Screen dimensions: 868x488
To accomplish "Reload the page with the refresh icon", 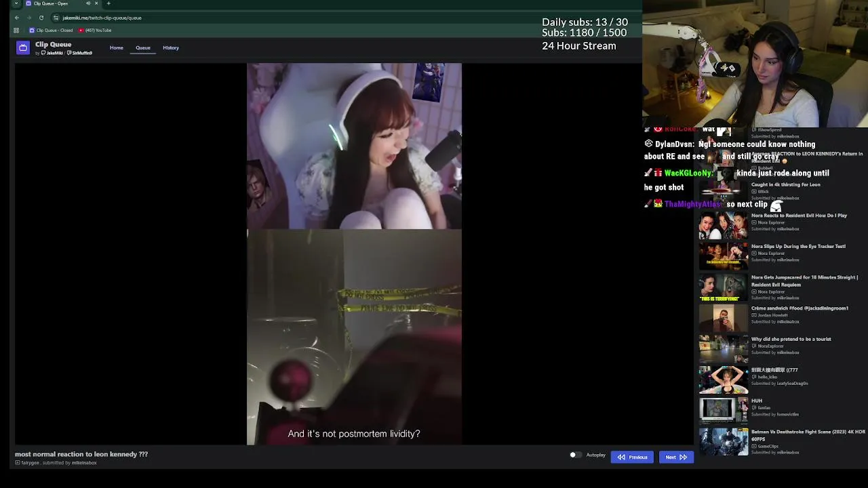I will pyautogui.click(x=41, y=18).
